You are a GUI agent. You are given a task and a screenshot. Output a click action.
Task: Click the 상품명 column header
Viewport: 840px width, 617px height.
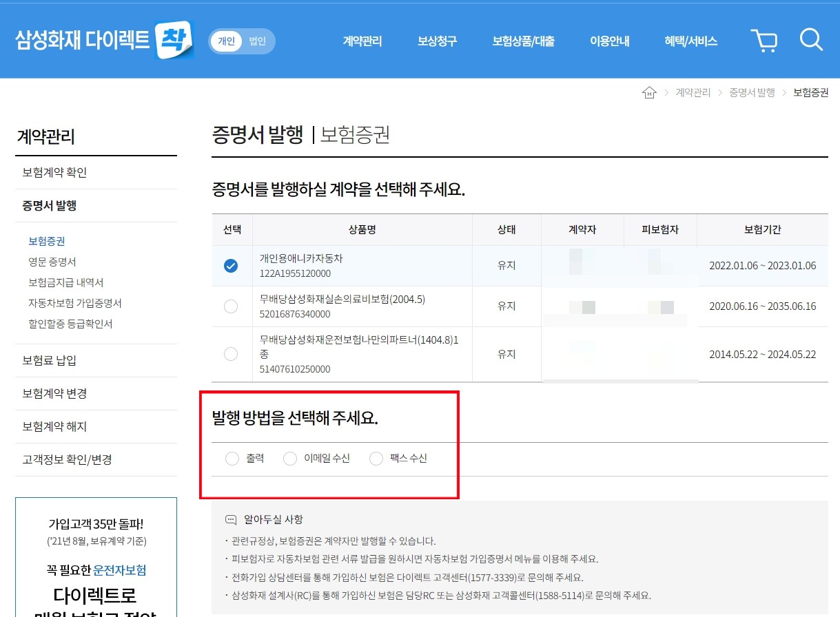362,230
